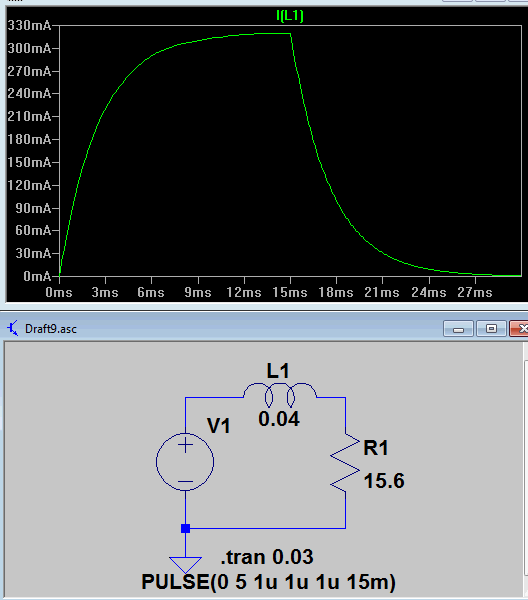
Task: Click the 21ms x-axis label
Action: coord(382,293)
